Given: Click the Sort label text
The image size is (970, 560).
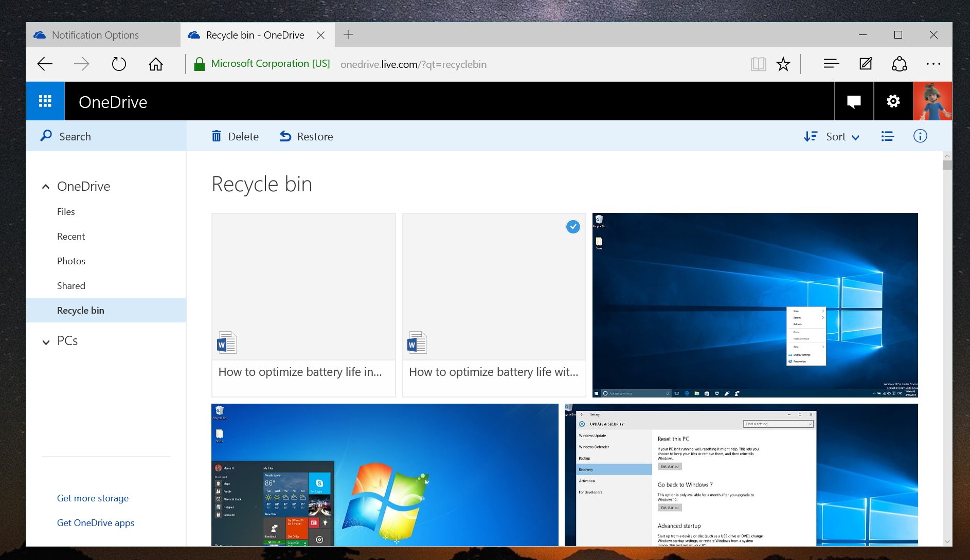Looking at the screenshot, I should pyautogui.click(x=836, y=136).
